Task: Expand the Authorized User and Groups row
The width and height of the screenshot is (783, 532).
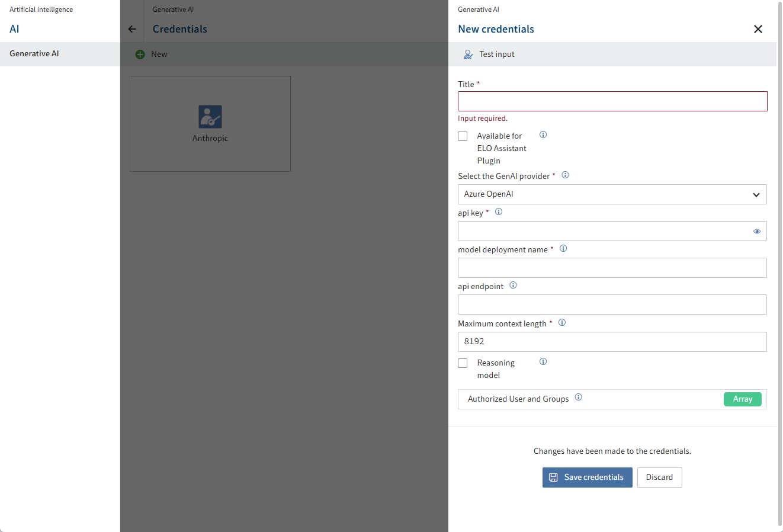Action: click(612, 399)
